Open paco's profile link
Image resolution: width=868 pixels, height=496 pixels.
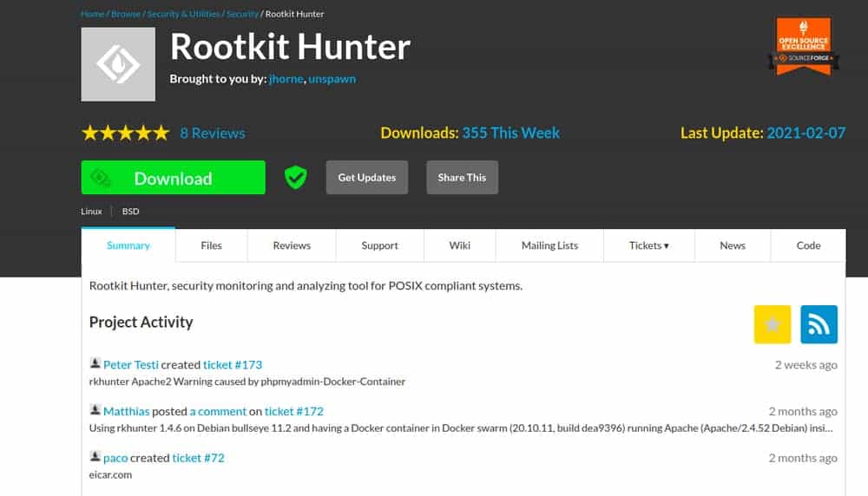(115, 458)
